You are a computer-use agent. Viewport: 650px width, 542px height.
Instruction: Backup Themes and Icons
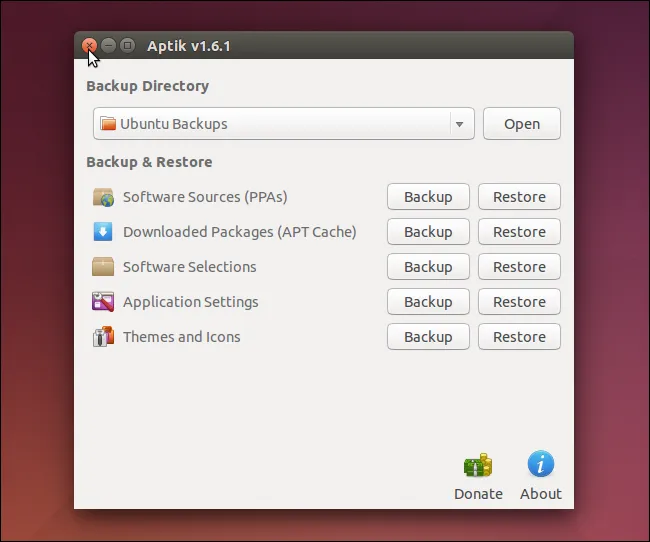click(x=428, y=337)
